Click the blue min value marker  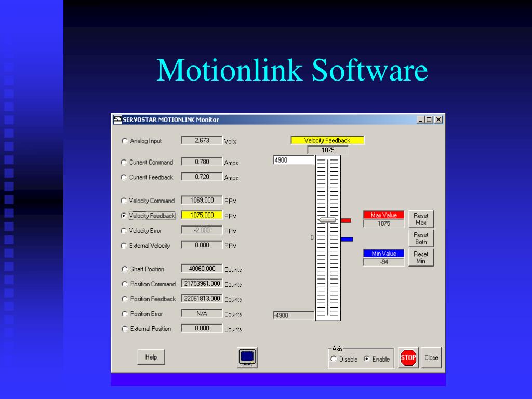(347, 239)
